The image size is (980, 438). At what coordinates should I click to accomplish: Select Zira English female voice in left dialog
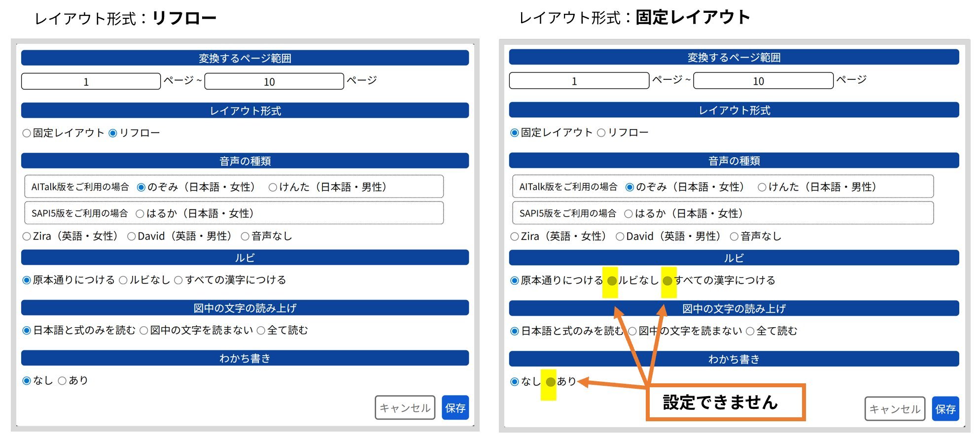[27, 237]
